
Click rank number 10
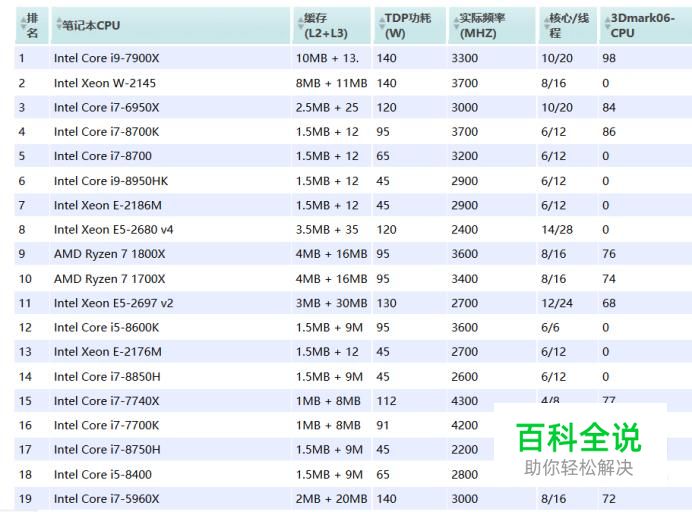[x=25, y=279]
